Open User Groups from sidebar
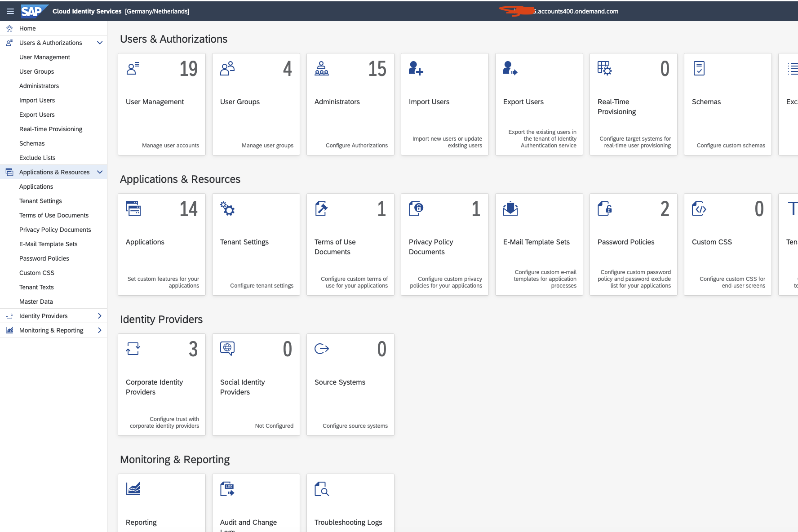 point(53,71)
